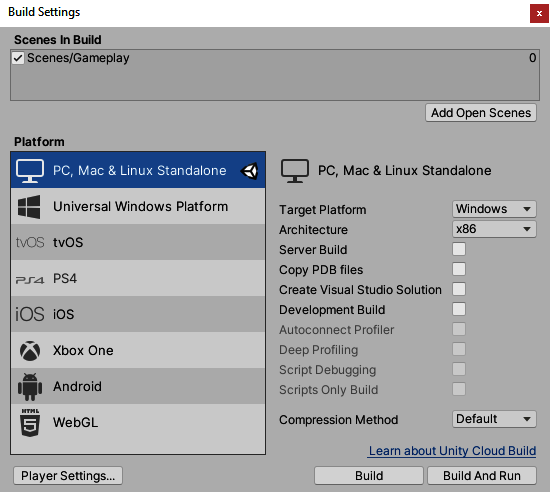
Task: Open Learn about Unity Cloud Build link
Action: [x=452, y=451]
